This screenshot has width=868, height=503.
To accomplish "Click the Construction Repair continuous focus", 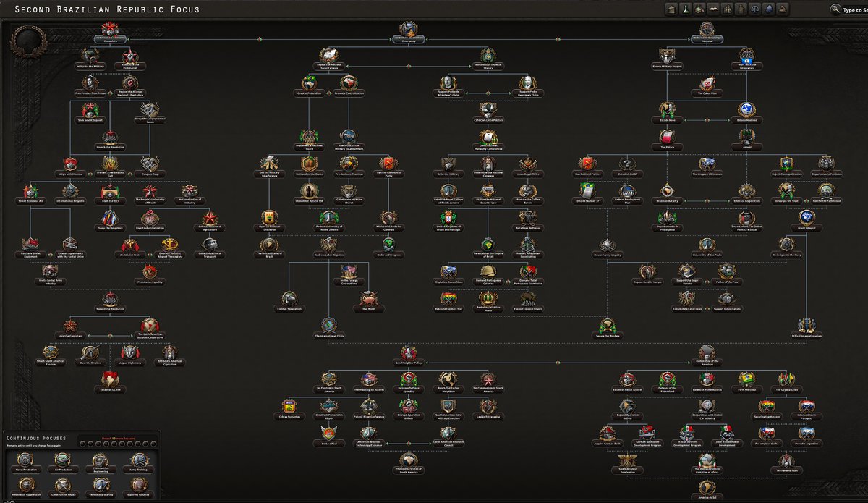I will click(62, 485).
